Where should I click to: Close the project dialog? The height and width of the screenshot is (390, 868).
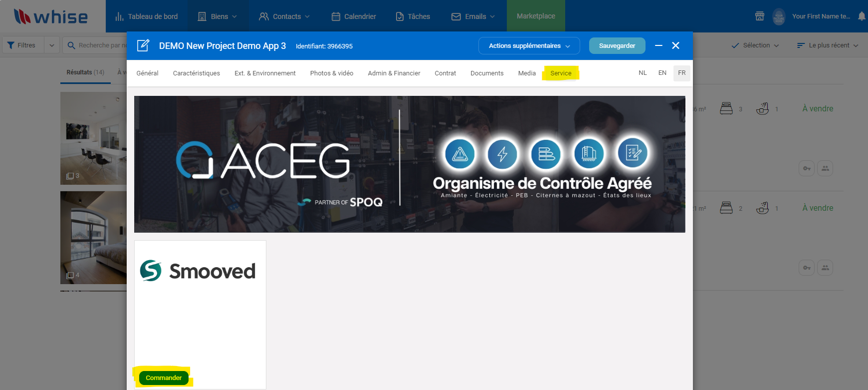[x=676, y=45]
